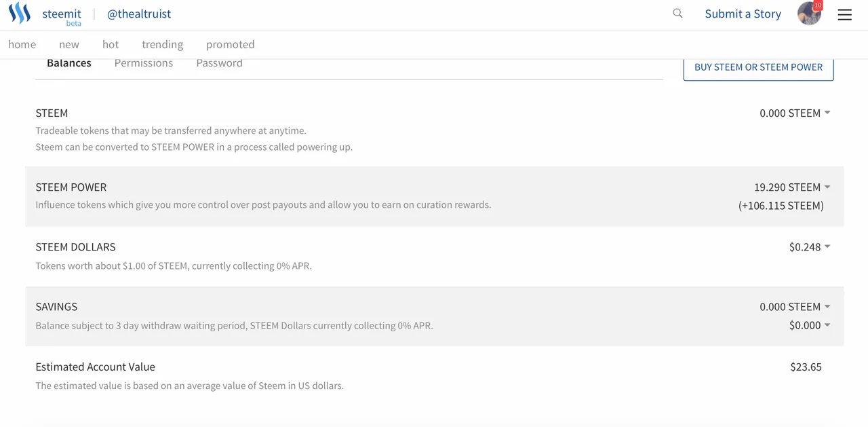Click Buy Steem or Steem Power button

point(758,67)
